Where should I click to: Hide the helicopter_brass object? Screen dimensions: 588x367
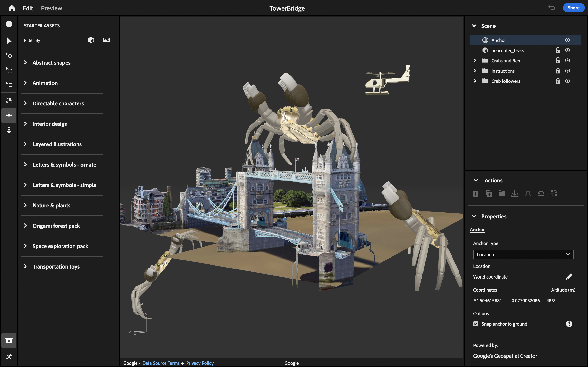567,50
